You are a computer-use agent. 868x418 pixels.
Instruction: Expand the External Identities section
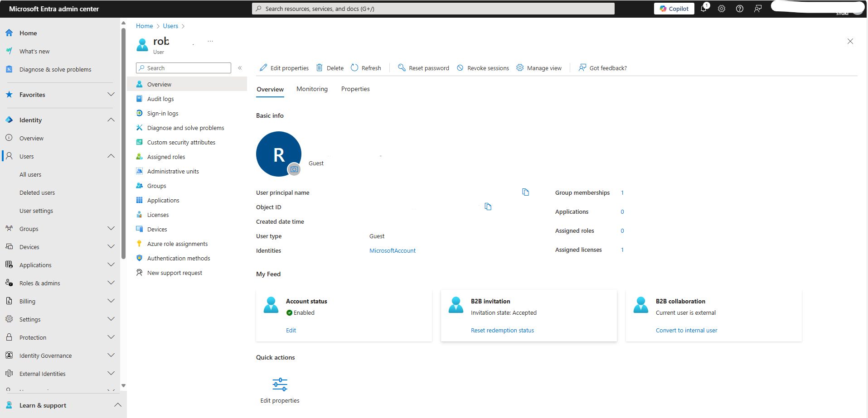click(111, 373)
